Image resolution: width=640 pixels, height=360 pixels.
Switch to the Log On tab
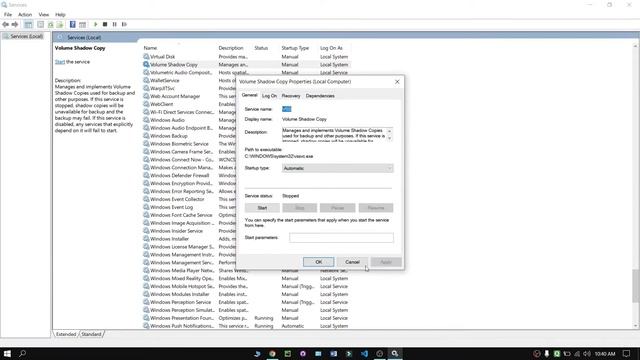pyautogui.click(x=269, y=96)
